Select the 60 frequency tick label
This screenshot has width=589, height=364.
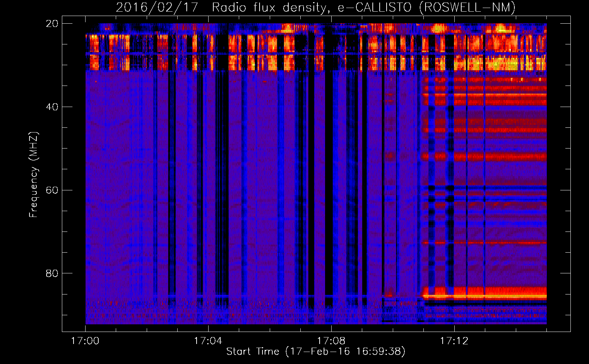click(52, 190)
